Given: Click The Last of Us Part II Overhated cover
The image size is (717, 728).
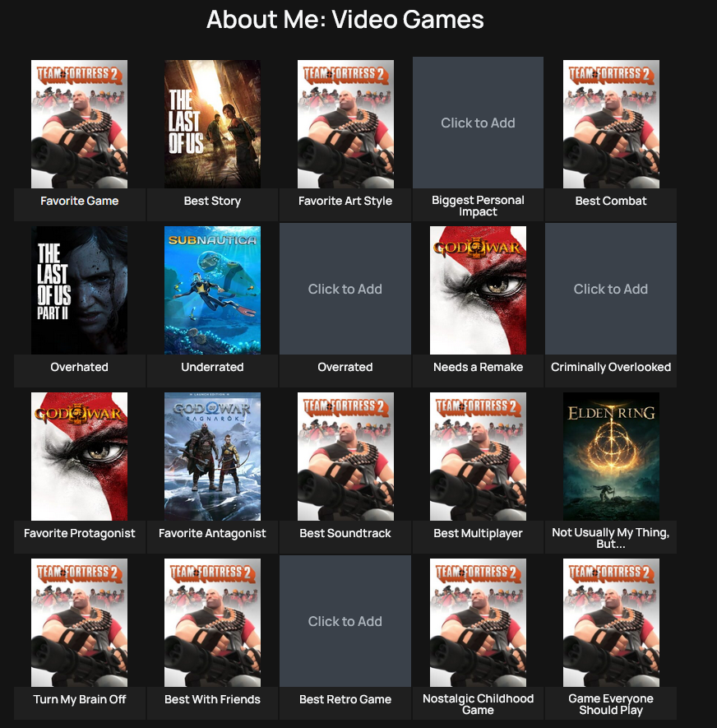Looking at the screenshot, I should pyautogui.click(x=80, y=290).
